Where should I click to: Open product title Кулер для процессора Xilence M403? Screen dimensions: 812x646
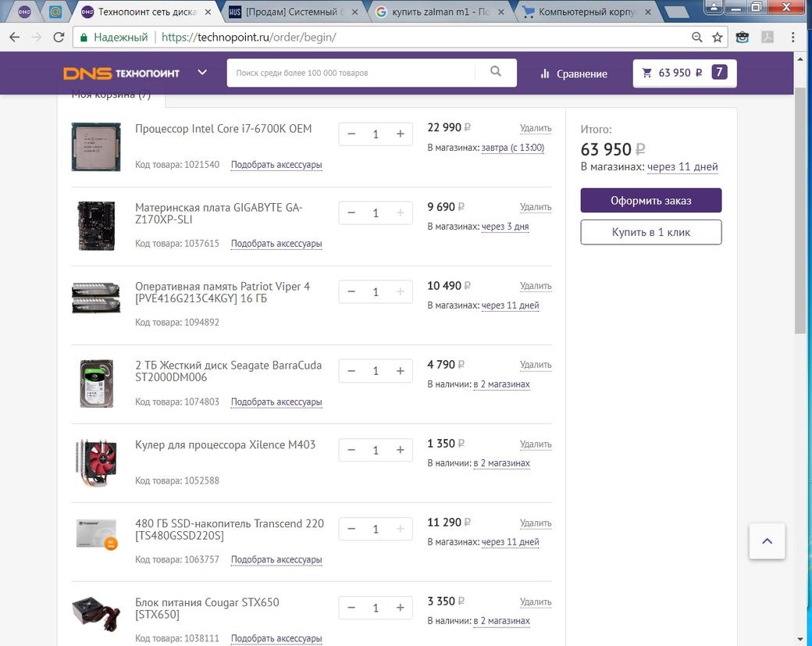tap(226, 444)
